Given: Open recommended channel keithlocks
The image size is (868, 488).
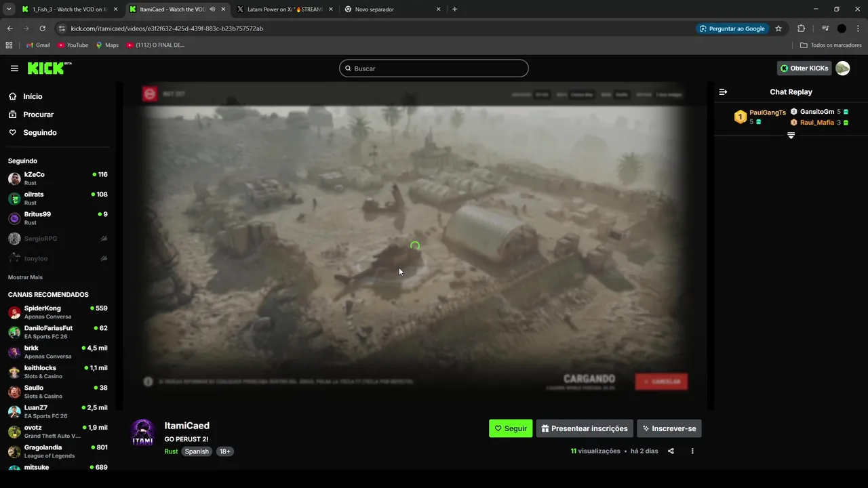Looking at the screenshot, I should (x=58, y=372).
